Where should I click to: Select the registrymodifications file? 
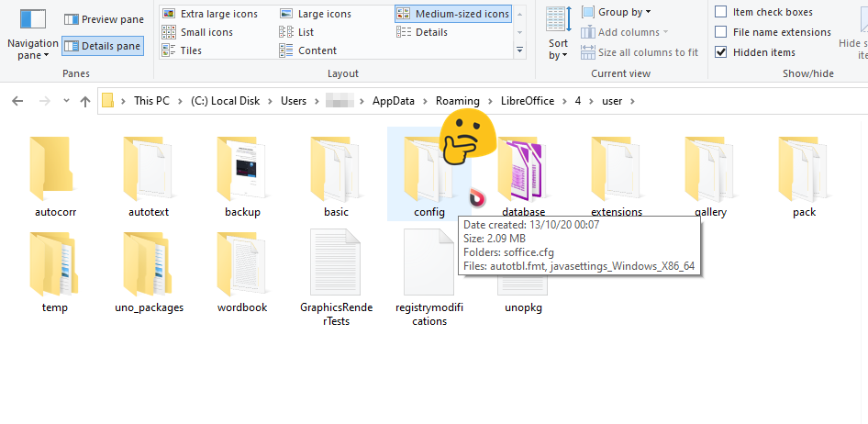[x=428, y=266]
